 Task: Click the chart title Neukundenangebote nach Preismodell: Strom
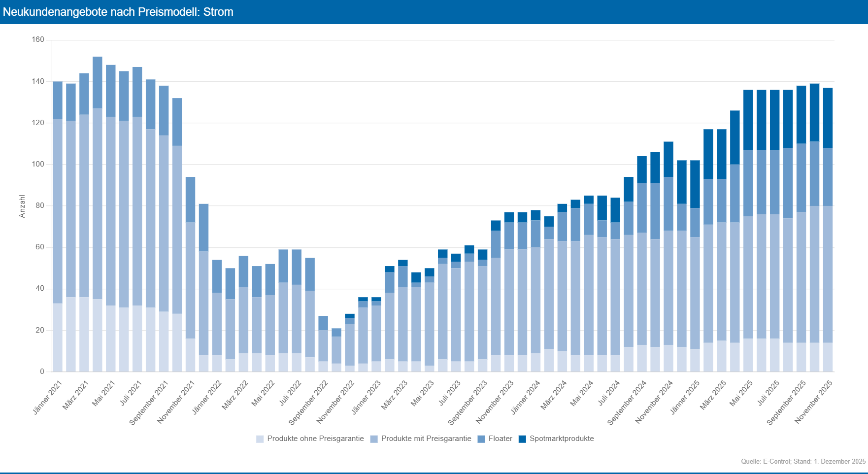(x=118, y=12)
